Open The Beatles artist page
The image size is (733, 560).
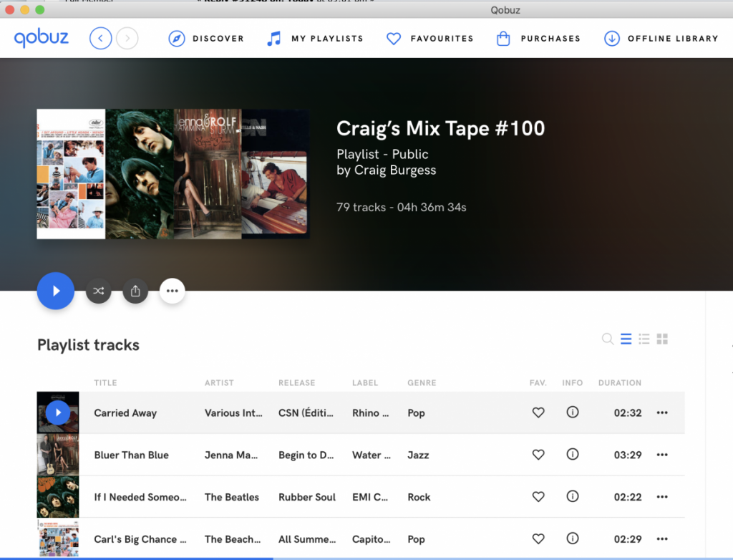[x=231, y=497]
